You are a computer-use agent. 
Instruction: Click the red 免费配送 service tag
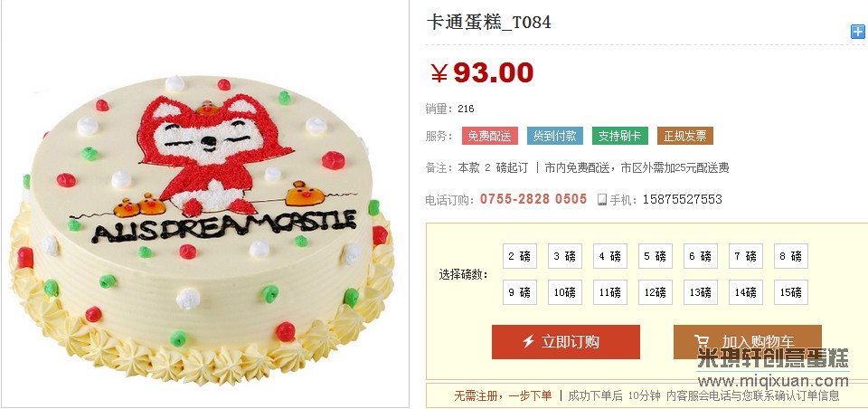coord(490,136)
